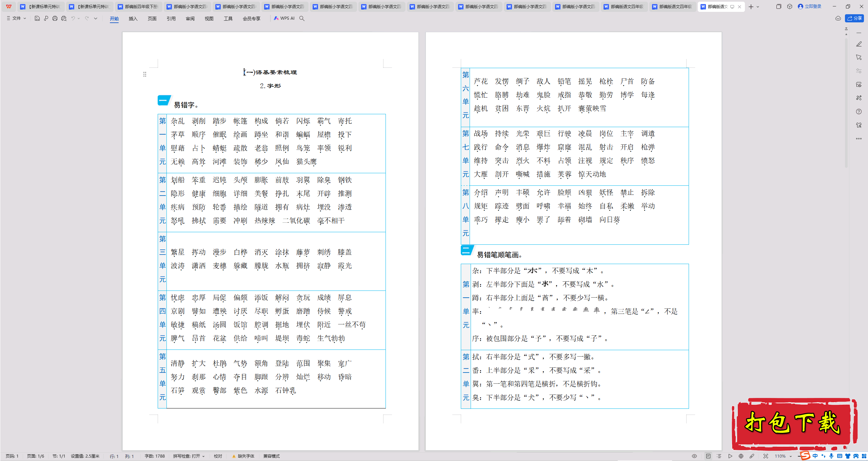Click the three dots more icon in sidebar

(x=859, y=139)
